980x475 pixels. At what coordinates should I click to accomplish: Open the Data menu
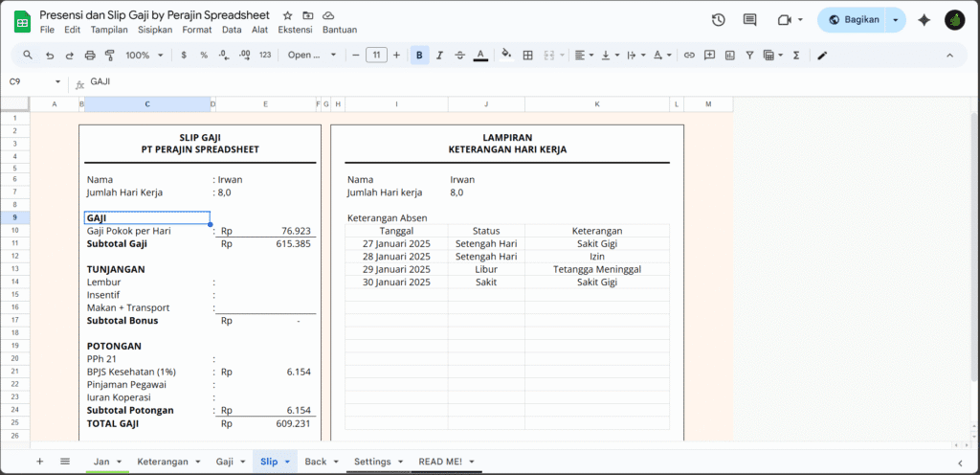point(232,30)
